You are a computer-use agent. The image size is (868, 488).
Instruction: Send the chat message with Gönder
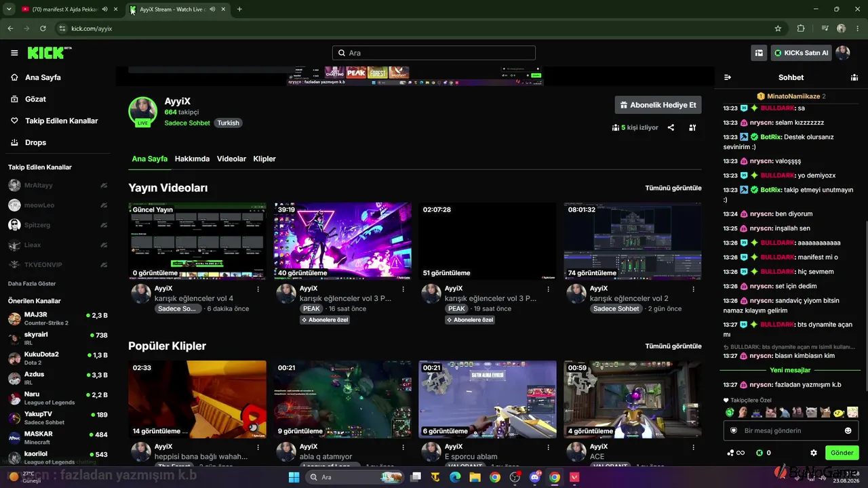(x=842, y=453)
